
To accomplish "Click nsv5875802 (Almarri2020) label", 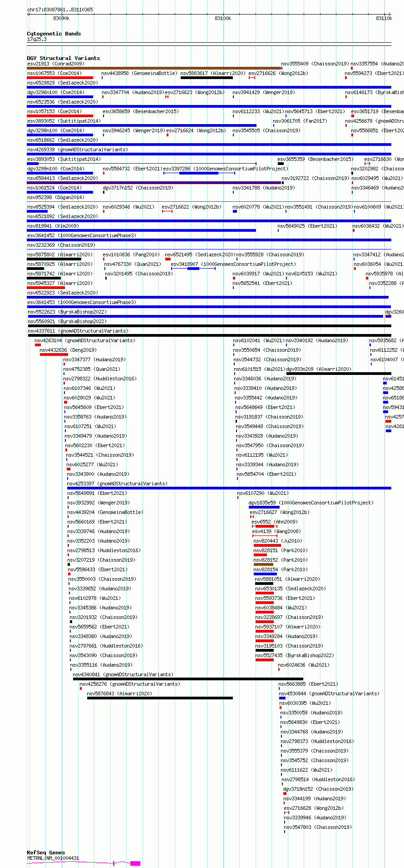I will (x=59, y=255).
